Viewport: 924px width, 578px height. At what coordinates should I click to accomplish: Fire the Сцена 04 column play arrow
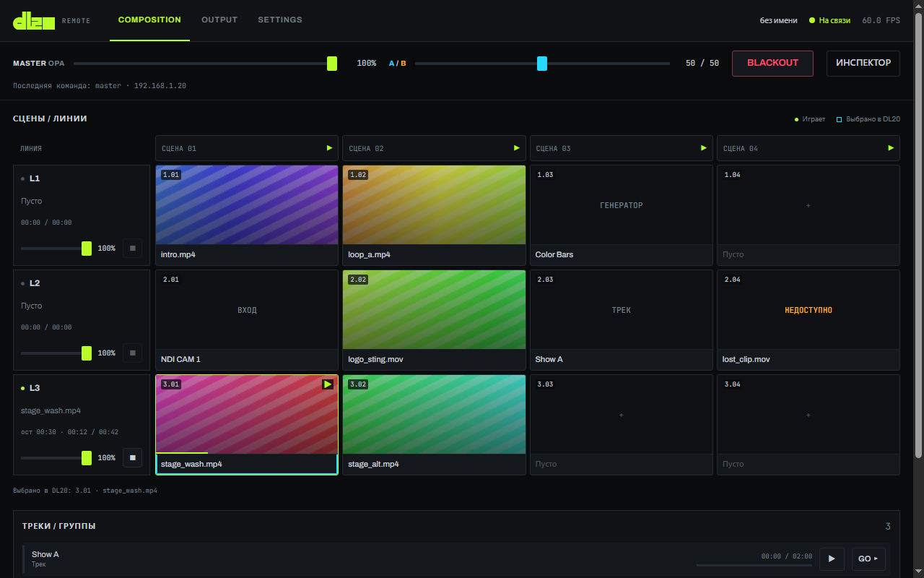pos(891,148)
